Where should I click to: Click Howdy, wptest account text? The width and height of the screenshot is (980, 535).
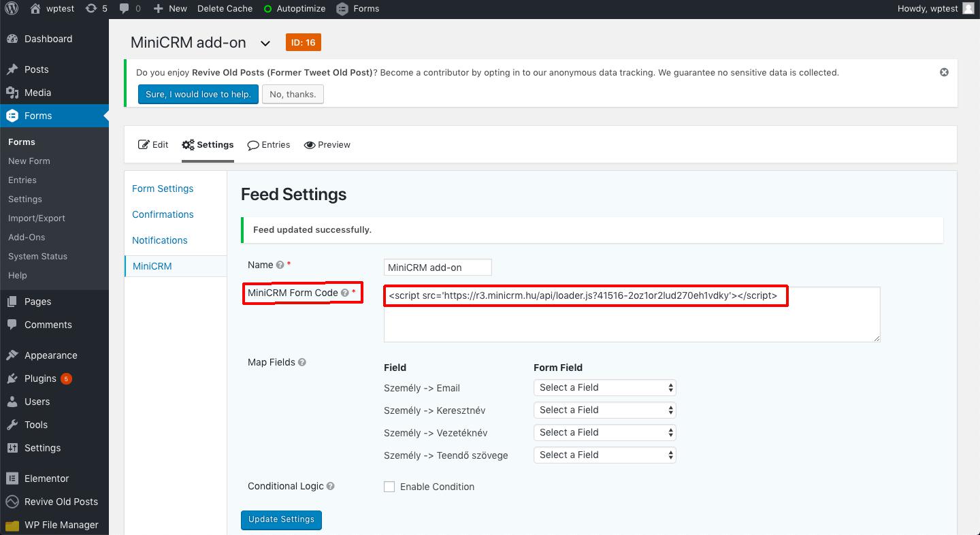(x=928, y=9)
